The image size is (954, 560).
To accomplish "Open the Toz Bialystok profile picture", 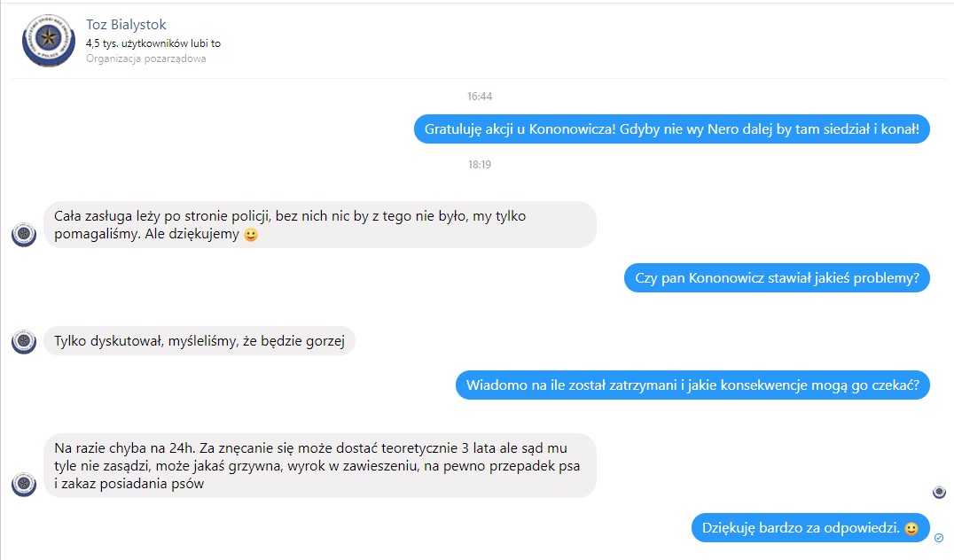I will (48, 40).
